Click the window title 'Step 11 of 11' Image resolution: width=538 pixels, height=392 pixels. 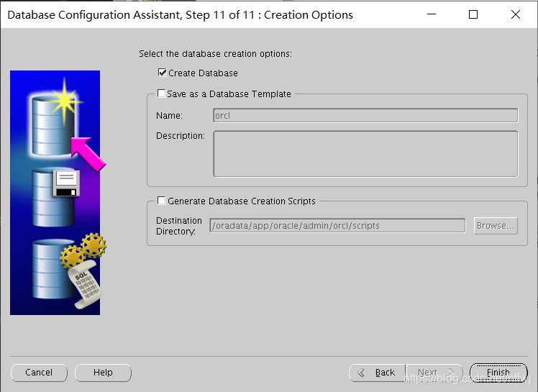click(220, 15)
